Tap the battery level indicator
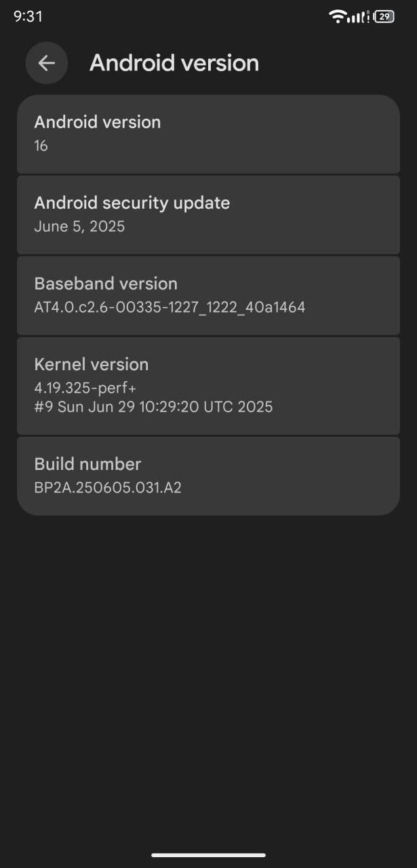This screenshot has width=417, height=868. [384, 16]
